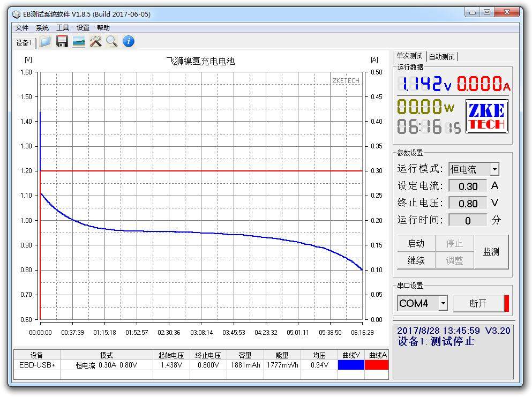This screenshot has width=532, height=397.
Task: Open the 工具 menu
Action: 63,28
